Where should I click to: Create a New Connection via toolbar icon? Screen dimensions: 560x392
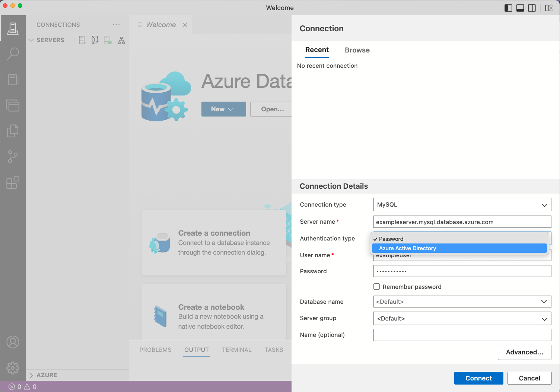pyautogui.click(x=82, y=40)
